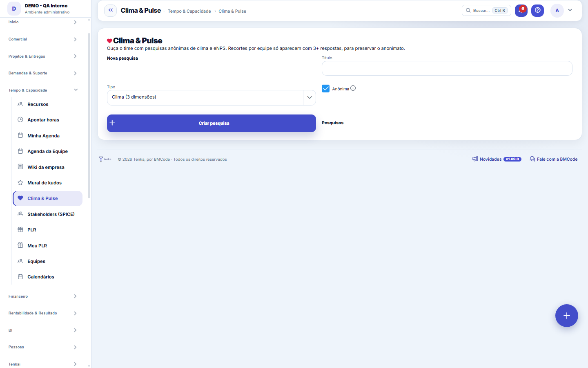Click the Título input field

(x=447, y=68)
